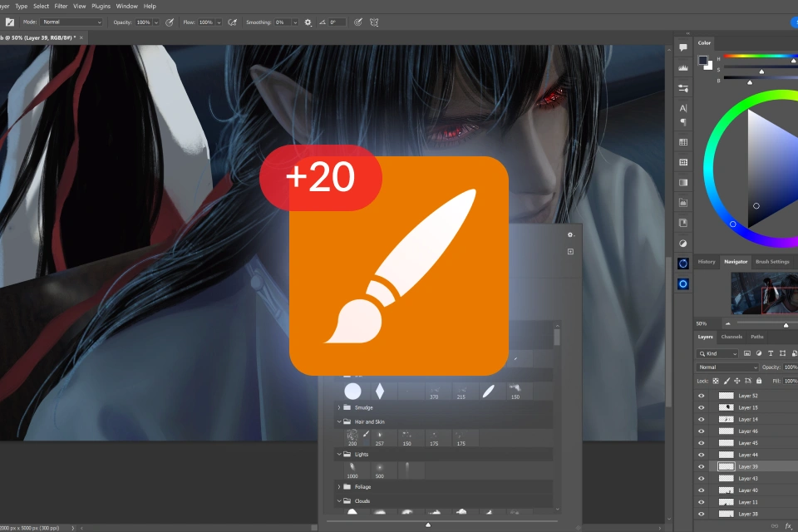Open the layer blend mode Normal dropdown
This screenshot has height=532, width=798.
[x=727, y=367]
